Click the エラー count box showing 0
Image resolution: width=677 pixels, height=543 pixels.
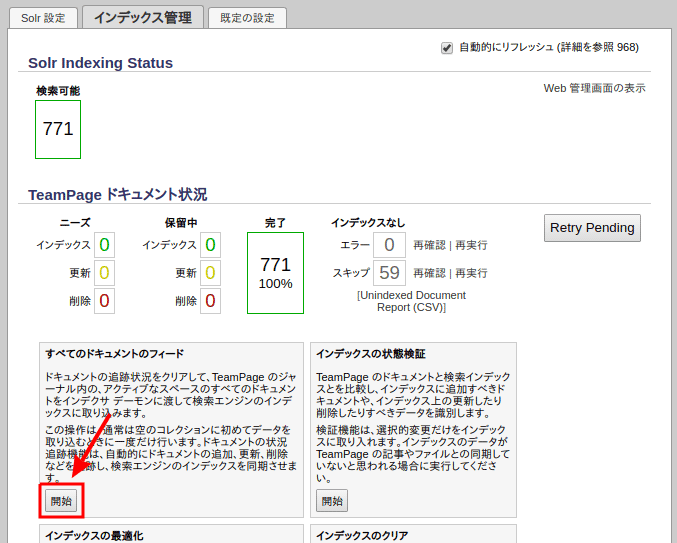click(x=389, y=245)
